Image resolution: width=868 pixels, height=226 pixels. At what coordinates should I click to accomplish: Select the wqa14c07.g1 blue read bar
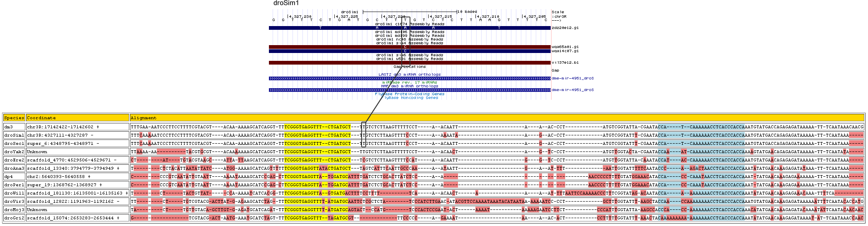coord(410,51)
